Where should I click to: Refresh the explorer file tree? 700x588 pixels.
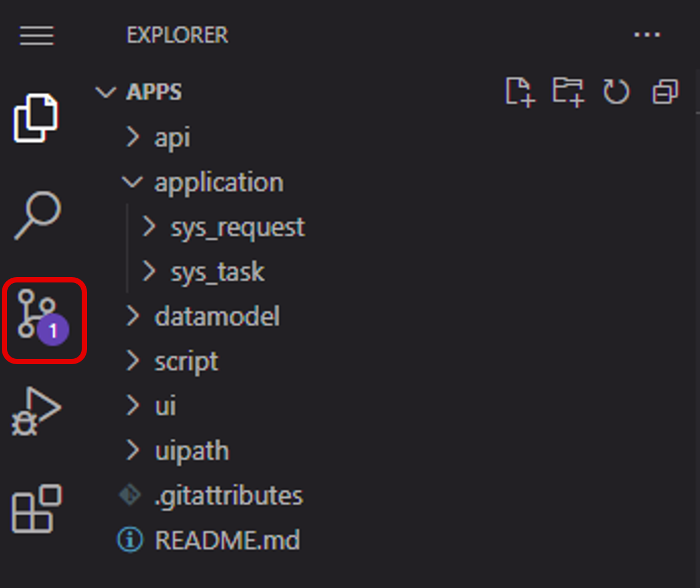[616, 92]
